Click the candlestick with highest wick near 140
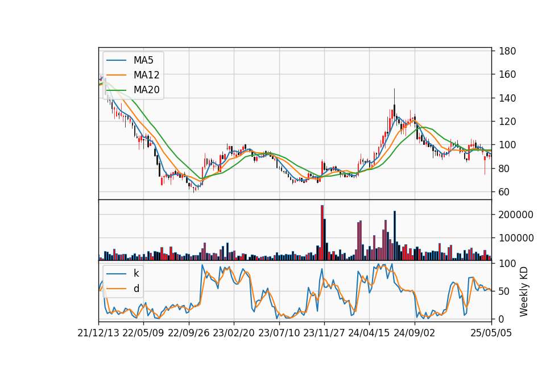Viewport: 546px width, 392px height. click(395, 105)
